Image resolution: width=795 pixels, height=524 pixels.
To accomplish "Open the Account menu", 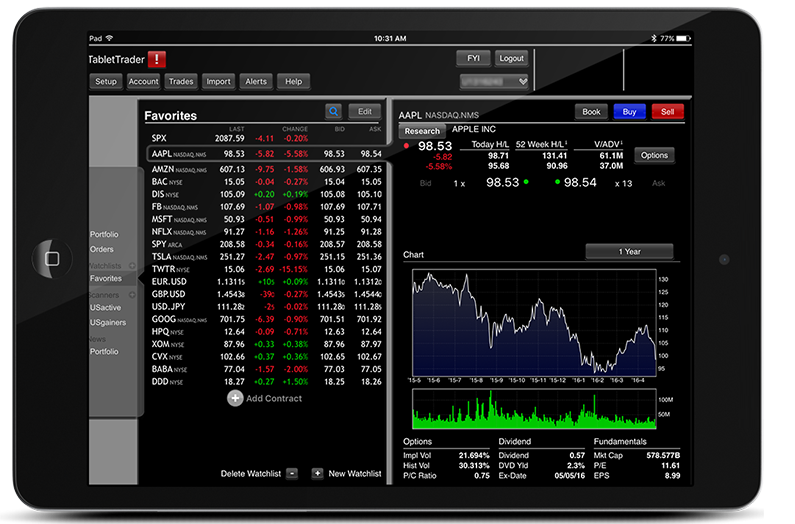I will [143, 81].
